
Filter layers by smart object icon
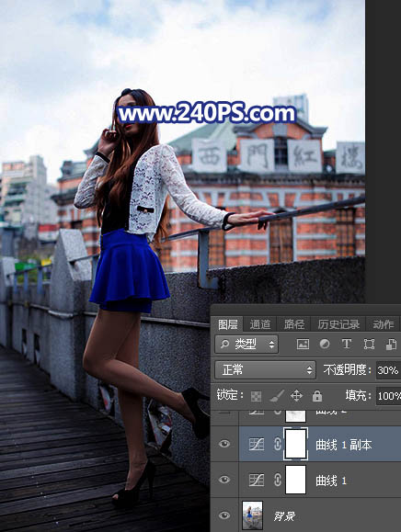coord(391,345)
